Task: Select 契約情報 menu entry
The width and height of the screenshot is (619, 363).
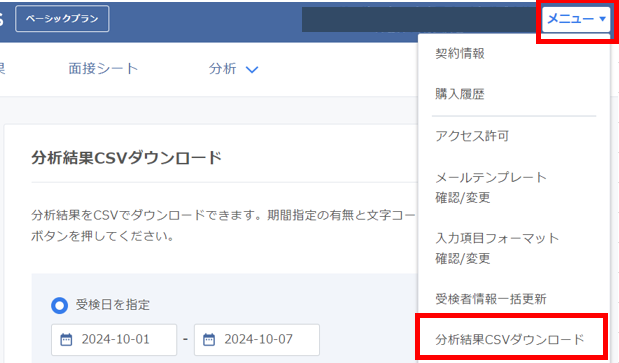Action: (x=460, y=53)
